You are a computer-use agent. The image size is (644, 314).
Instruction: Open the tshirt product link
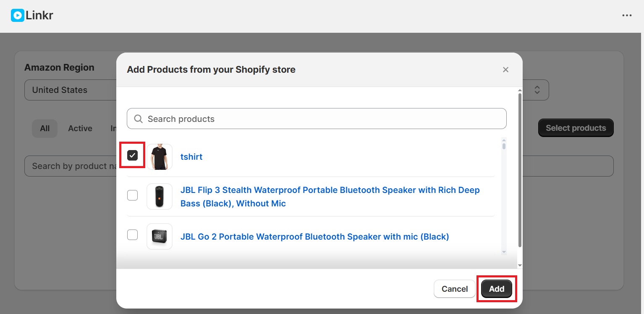pyautogui.click(x=191, y=157)
